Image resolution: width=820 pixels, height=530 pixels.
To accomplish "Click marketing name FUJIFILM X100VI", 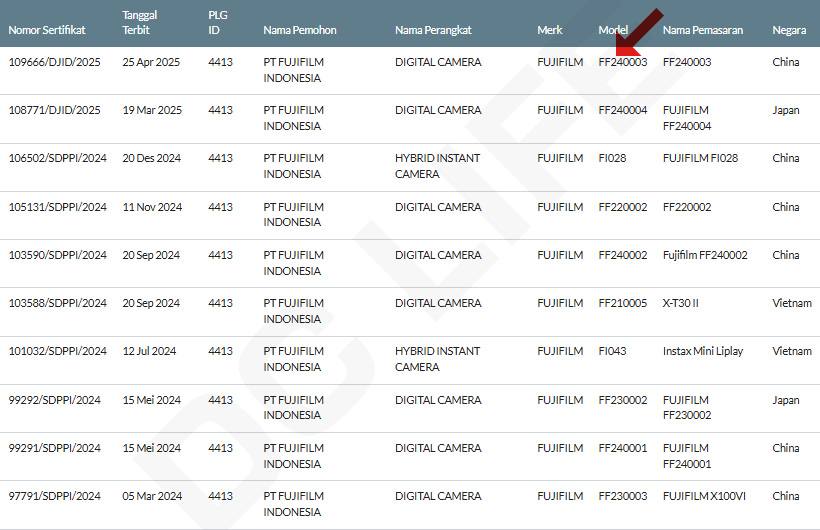I will [x=704, y=496].
